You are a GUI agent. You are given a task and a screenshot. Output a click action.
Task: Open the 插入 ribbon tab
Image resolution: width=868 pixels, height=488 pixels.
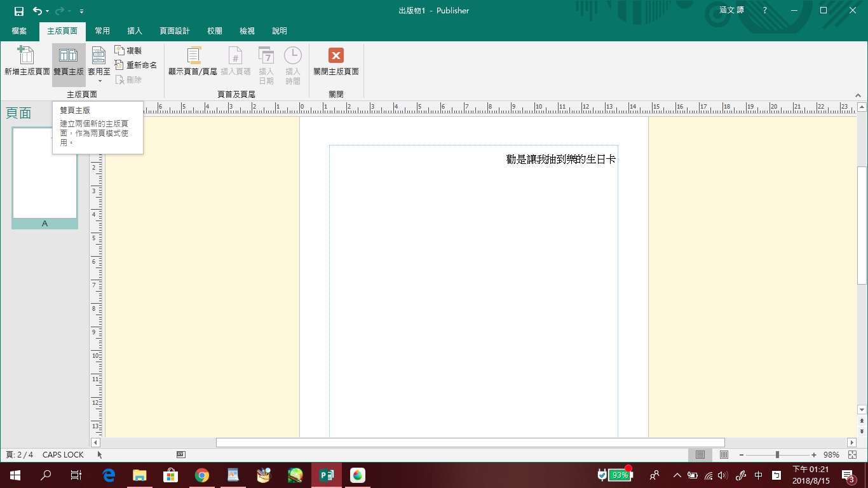pyautogui.click(x=135, y=30)
